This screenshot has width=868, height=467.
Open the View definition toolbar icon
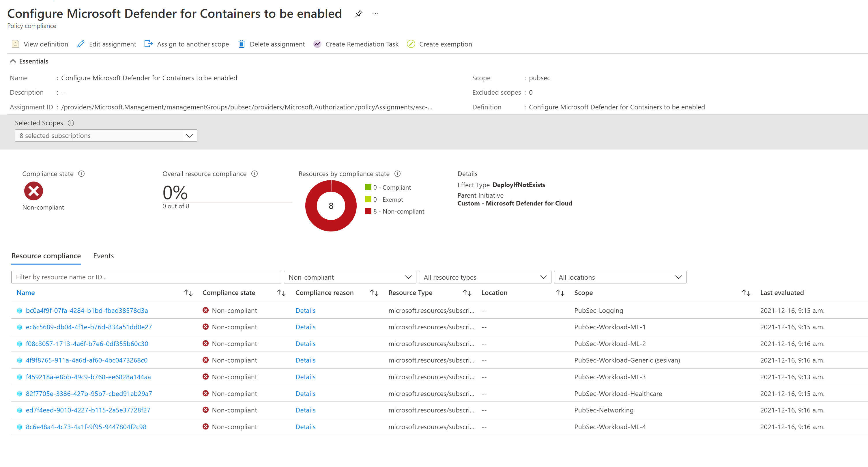tap(16, 44)
